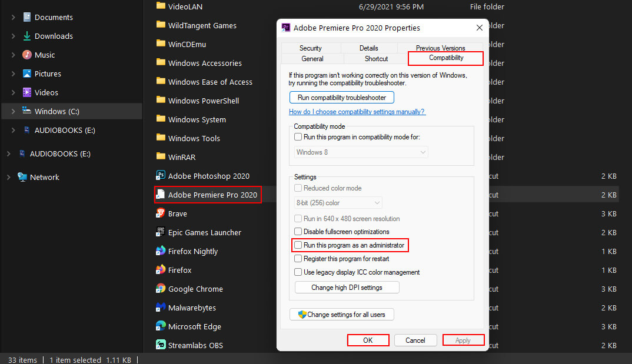Image resolution: width=632 pixels, height=364 pixels.
Task: Click the WinRAR folder icon
Action: [x=161, y=156]
